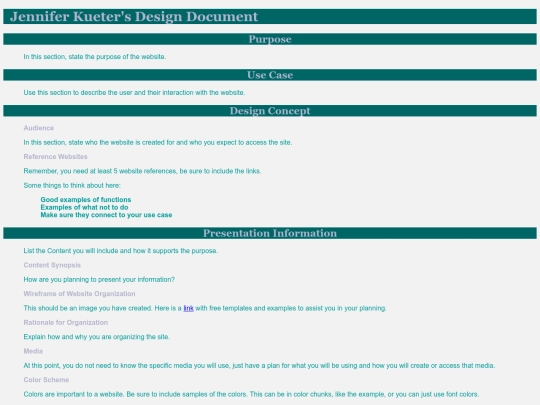
Task: Click the 'Use this section to describe the user' sentence
Action: (134, 93)
